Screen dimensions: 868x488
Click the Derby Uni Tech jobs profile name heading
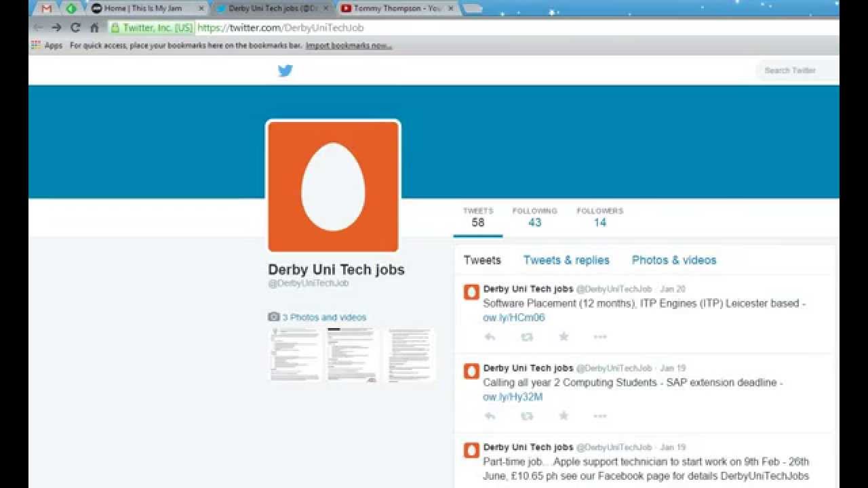tap(336, 269)
